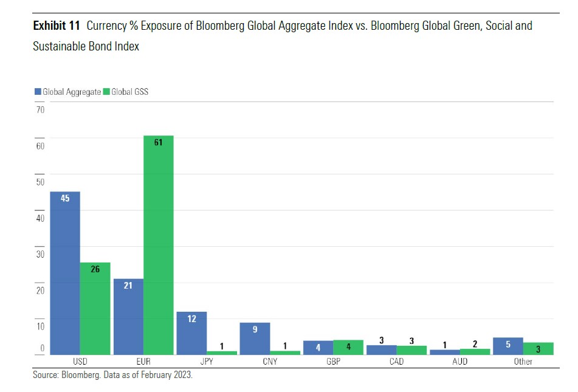
Task: Select the AUD x-axis label
Action: [459, 362]
